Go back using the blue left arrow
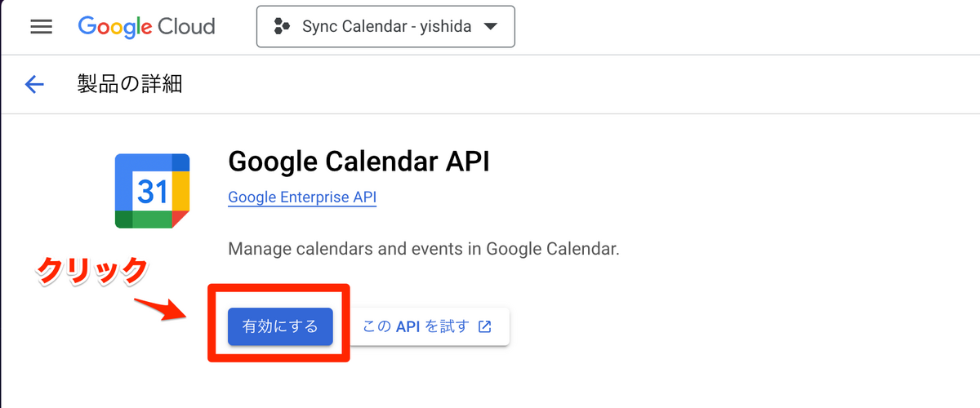This screenshot has height=408, width=980. click(x=34, y=84)
